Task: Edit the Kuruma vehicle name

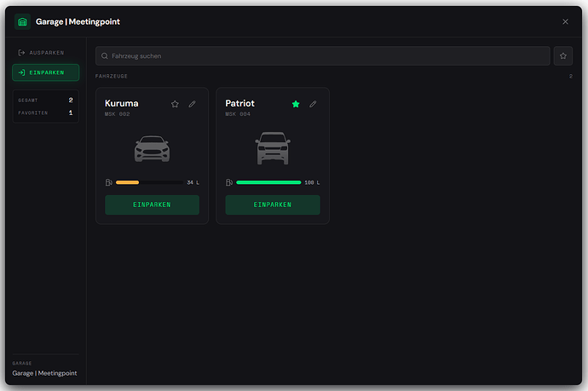Action: point(192,104)
